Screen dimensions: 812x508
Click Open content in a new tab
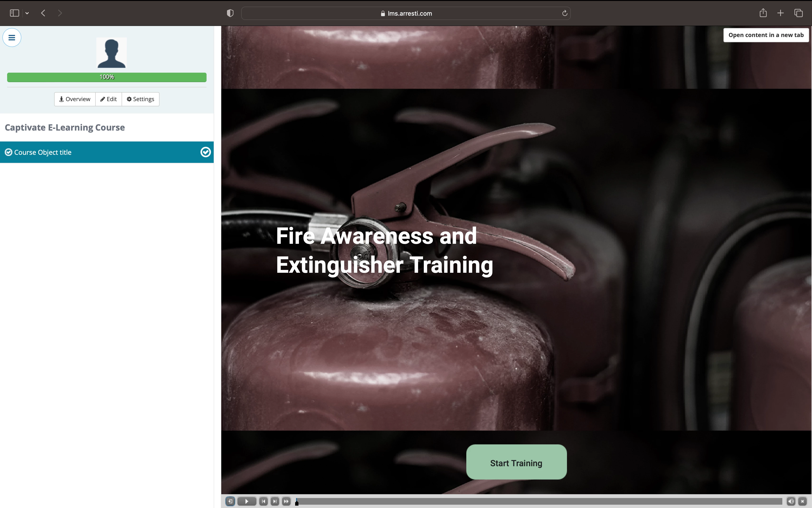(766, 35)
